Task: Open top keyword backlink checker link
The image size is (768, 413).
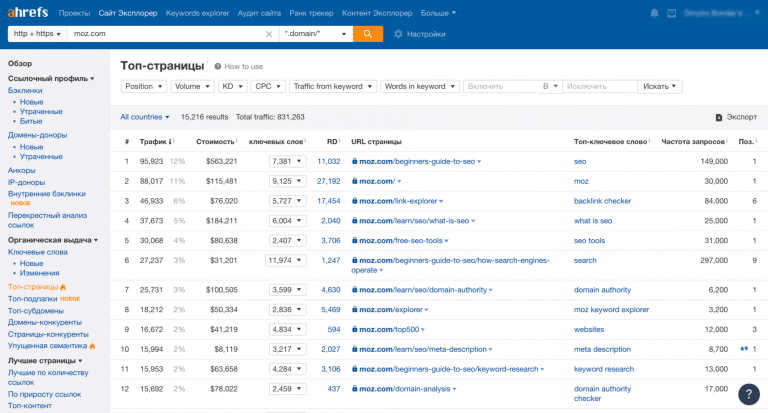Action: (602, 201)
